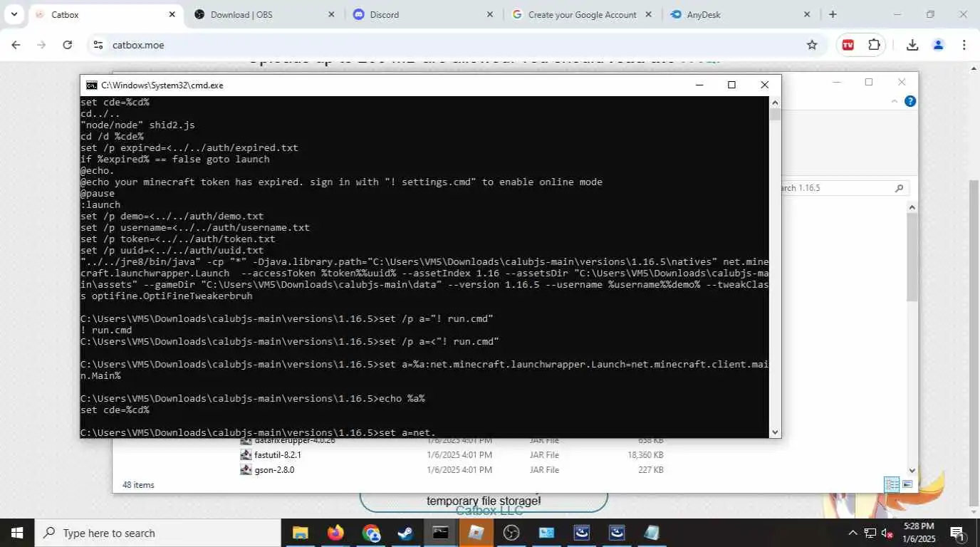Viewport: 980px width, 547px height.
Task: Open Steam from the taskbar
Action: point(405,533)
